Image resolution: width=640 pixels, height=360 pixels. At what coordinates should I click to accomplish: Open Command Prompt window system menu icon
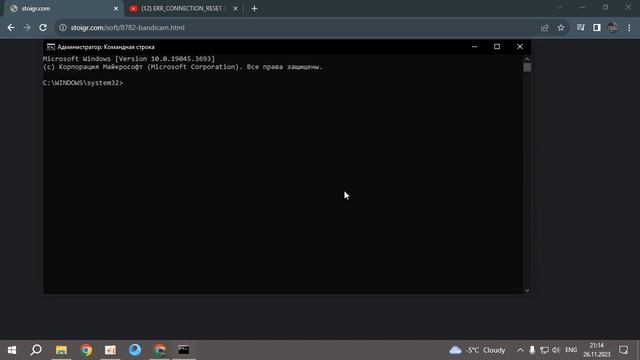[51, 47]
